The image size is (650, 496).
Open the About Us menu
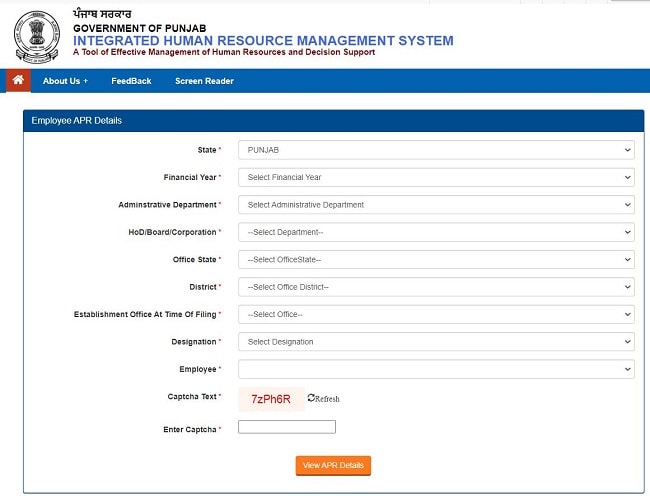click(65, 81)
